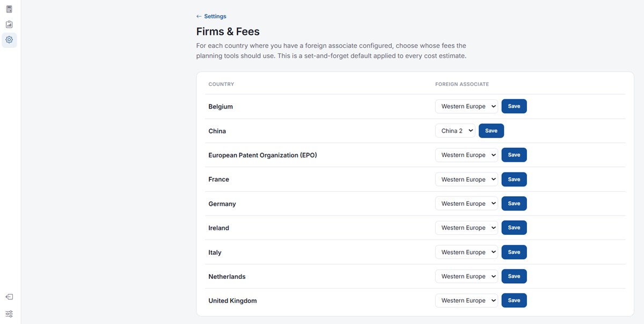Click the sign-out icon in sidebar

coord(9,297)
